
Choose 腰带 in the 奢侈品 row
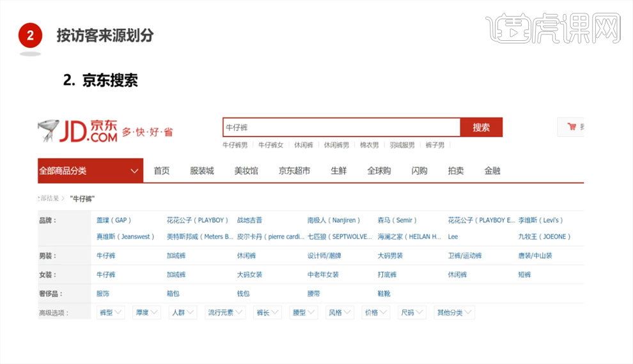coord(314,294)
